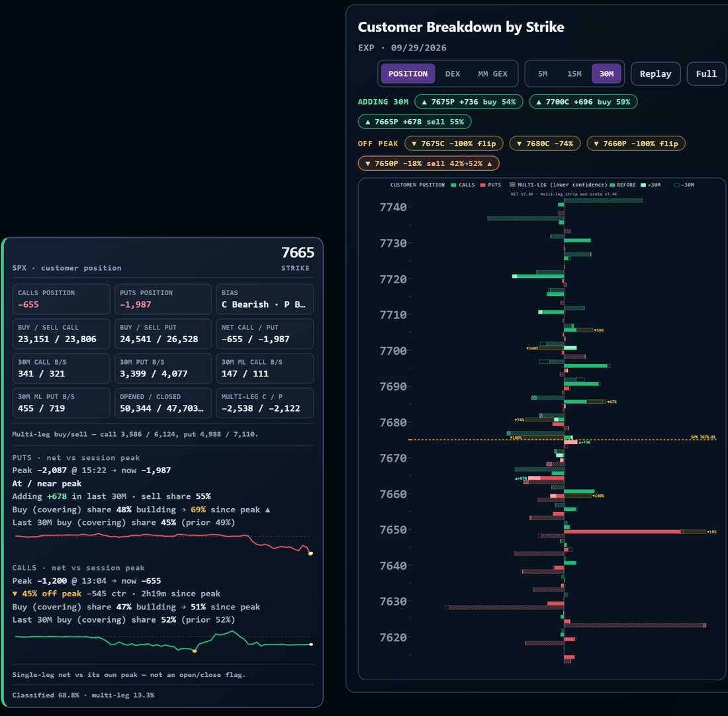Image resolution: width=728 pixels, height=716 pixels.
Task: Click the 7675P +736 buy 54% chip
Action: [469, 102]
